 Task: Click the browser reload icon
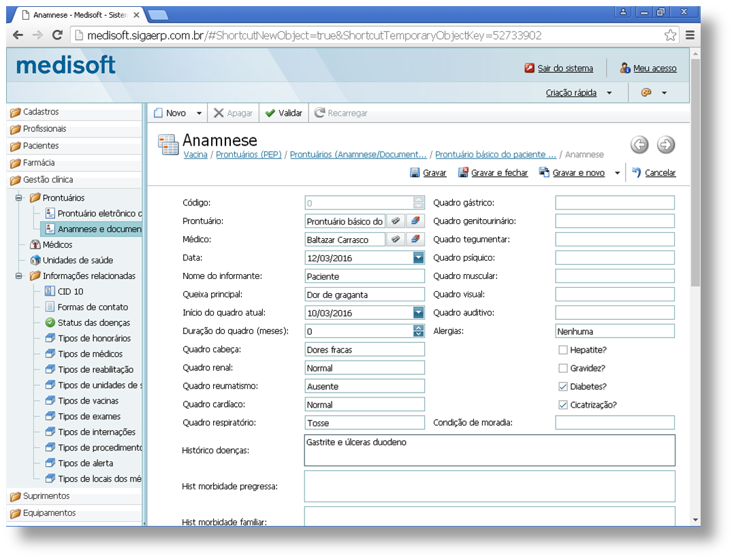[x=57, y=35]
